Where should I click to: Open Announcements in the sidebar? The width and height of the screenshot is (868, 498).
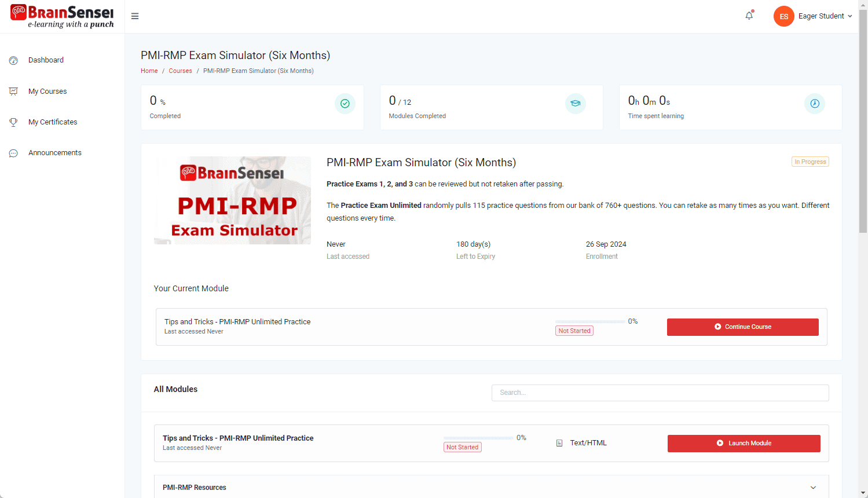point(55,153)
